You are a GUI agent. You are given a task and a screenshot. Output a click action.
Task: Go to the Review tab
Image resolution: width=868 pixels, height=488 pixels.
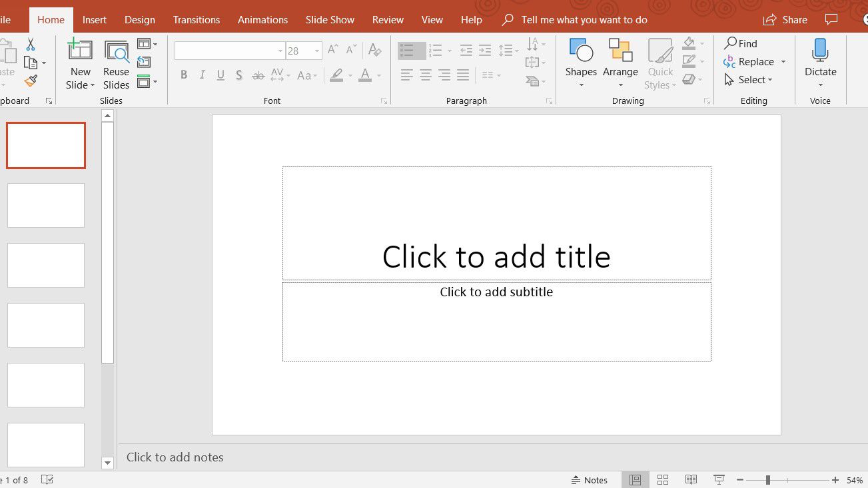tap(388, 20)
